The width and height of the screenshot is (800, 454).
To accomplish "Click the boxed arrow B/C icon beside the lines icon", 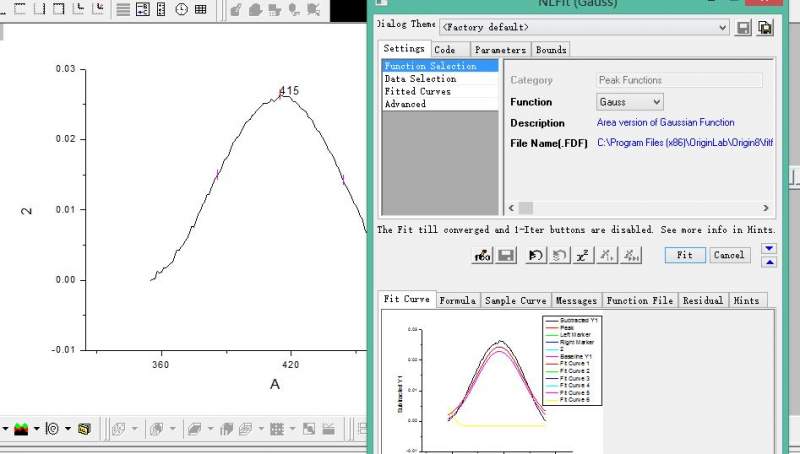I will (x=142, y=9).
